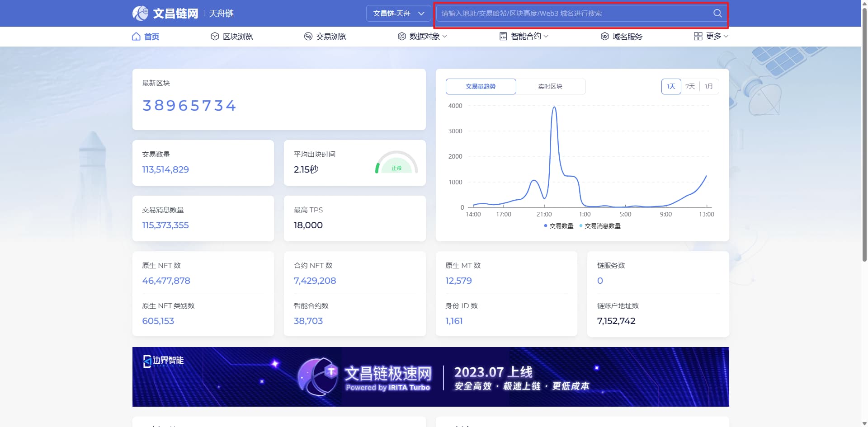The width and height of the screenshot is (868, 427).
Task: Select the 7天 time range
Action: tap(690, 86)
